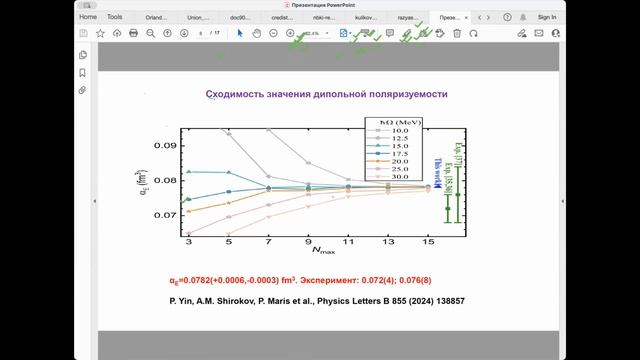Go to the next page
Image resolution: width=640 pixels, height=360 pixels.
(184, 33)
